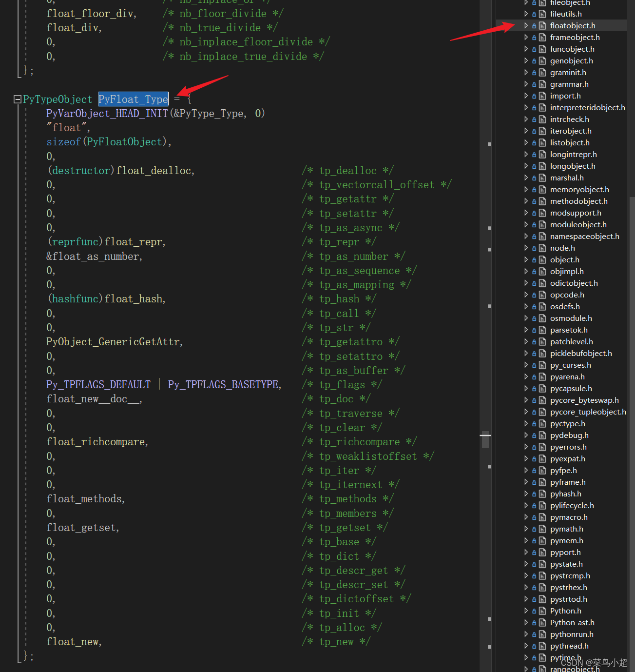
Task: Expand the longobject.h tree node
Action: [x=526, y=166]
